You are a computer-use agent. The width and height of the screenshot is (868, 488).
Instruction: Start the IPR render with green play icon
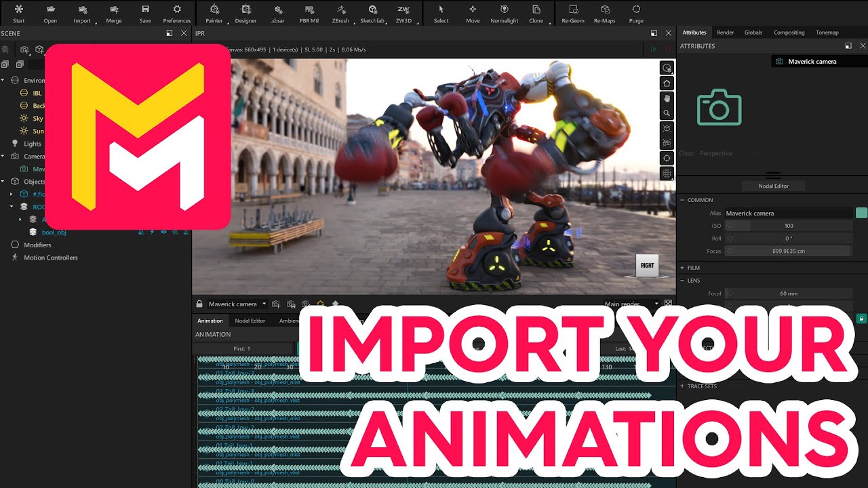(654, 49)
